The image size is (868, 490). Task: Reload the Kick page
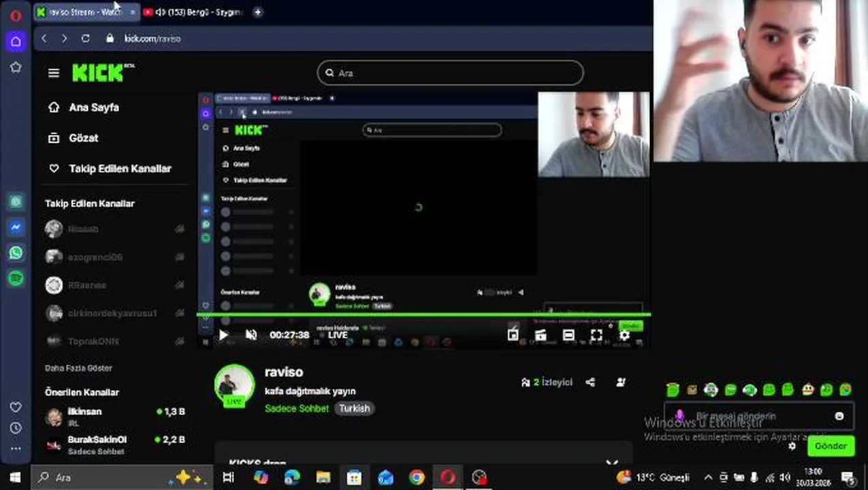click(85, 39)
